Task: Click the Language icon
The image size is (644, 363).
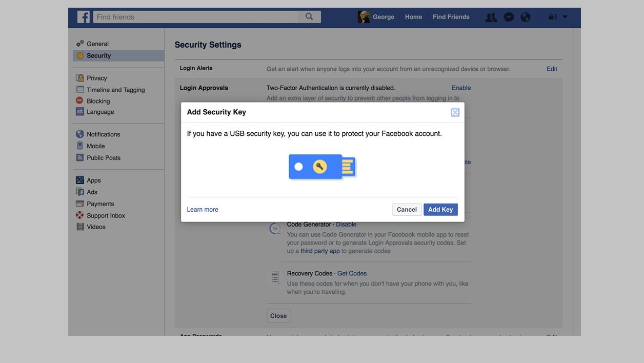Action: coord(80,111)
